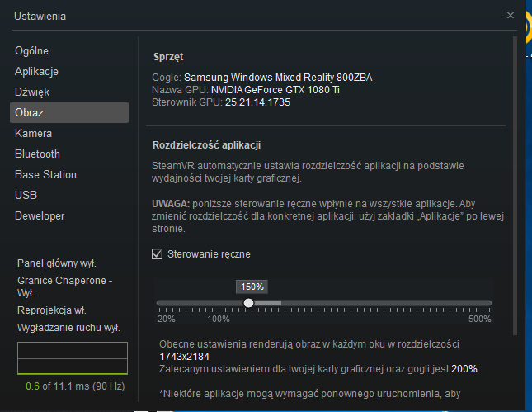532x412 pixels.
Task: Click the Panel główny wył. status
Action: [x=57, y=263]
